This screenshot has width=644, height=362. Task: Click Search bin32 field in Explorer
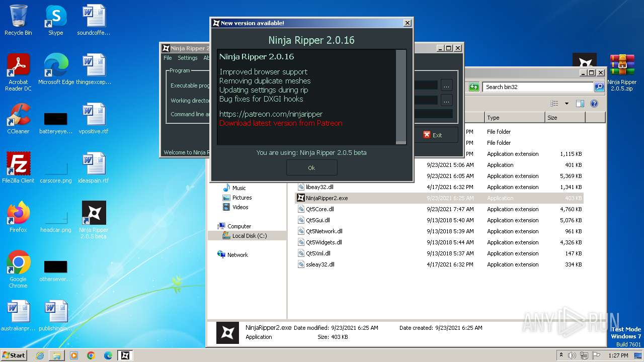tap(537, 87)
